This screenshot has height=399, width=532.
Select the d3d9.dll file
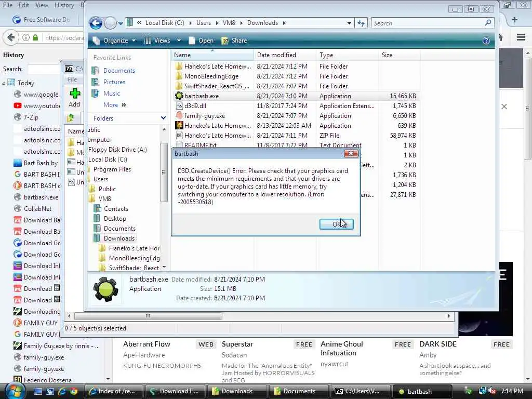tap(195, 106)
